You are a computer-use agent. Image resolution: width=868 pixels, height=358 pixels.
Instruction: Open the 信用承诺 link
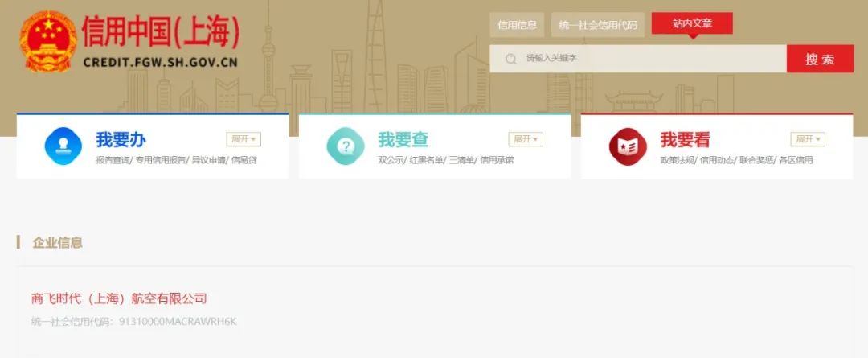497,160
